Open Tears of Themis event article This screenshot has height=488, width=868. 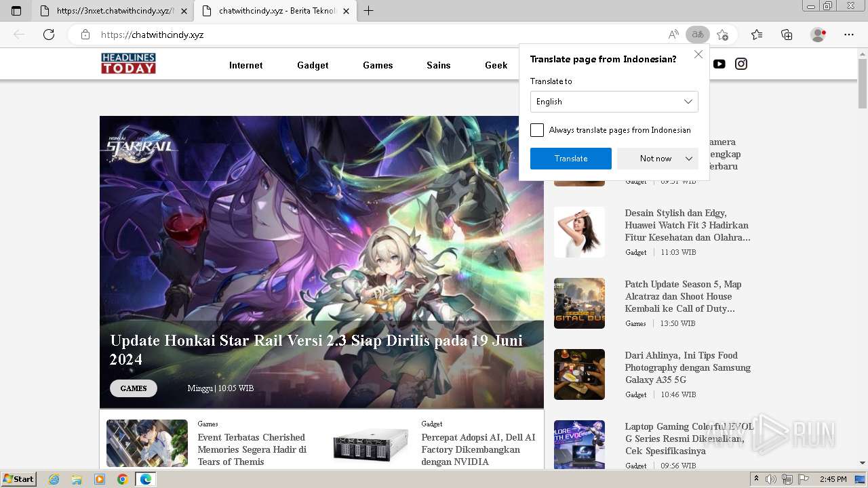click(x=252, y=449)
